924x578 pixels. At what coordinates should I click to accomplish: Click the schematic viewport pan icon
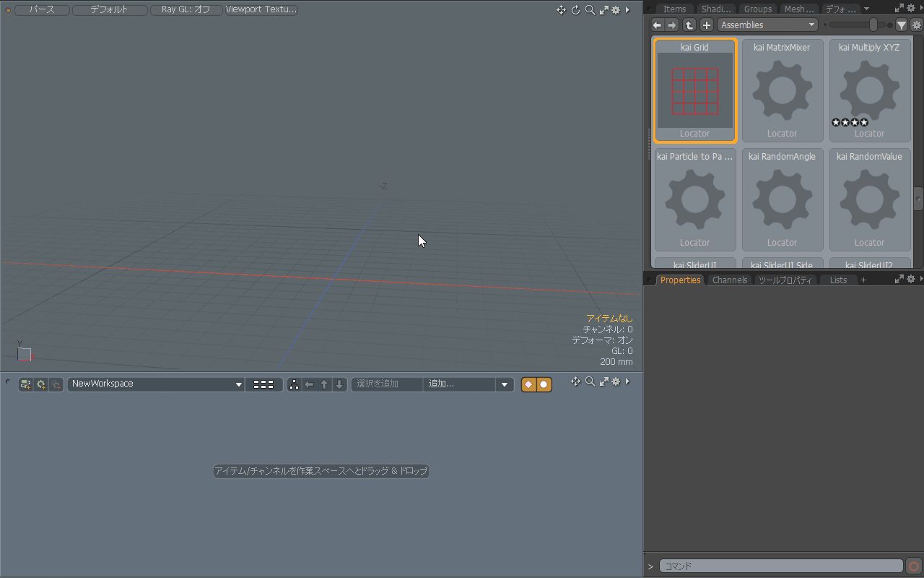[x=575, y=381]
